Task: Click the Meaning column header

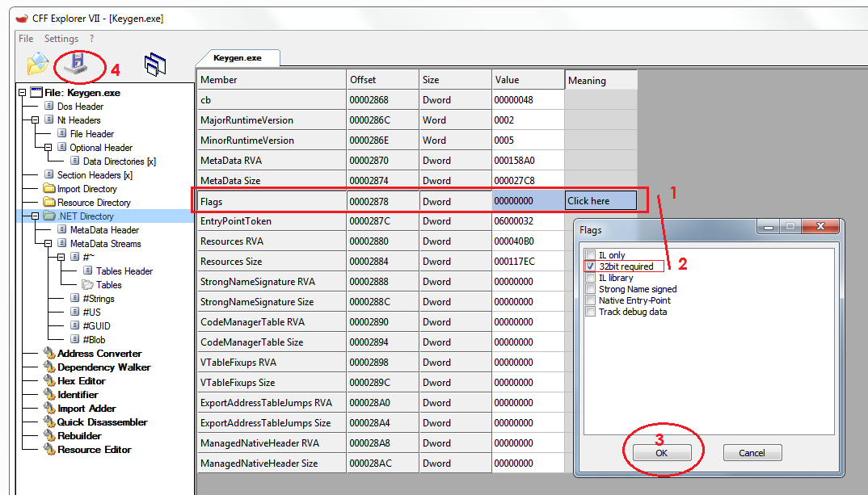Action: pos(601,80)
